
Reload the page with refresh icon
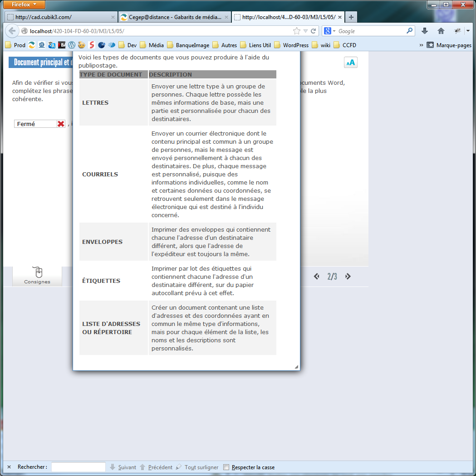click(313, 31)
